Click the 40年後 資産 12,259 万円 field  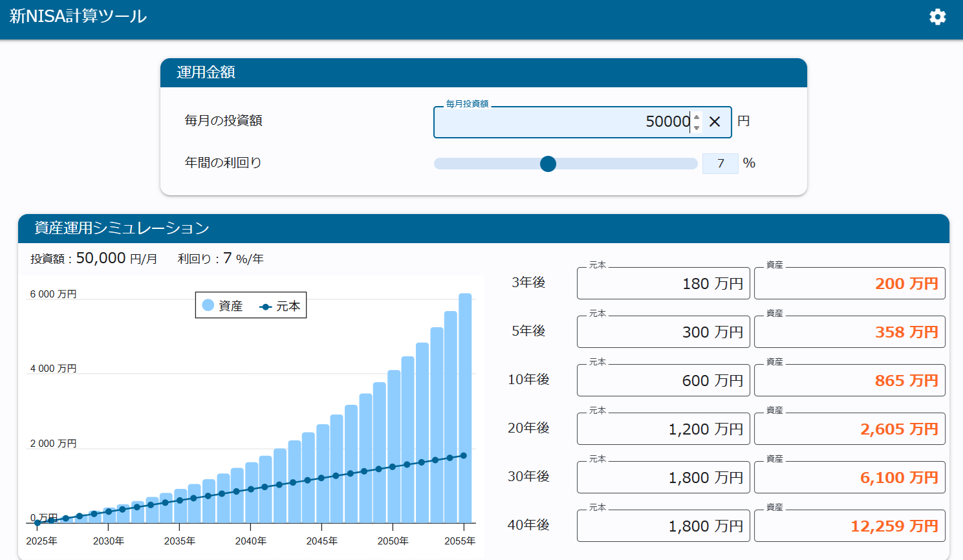pyautogui.click(x=849, y=526)
